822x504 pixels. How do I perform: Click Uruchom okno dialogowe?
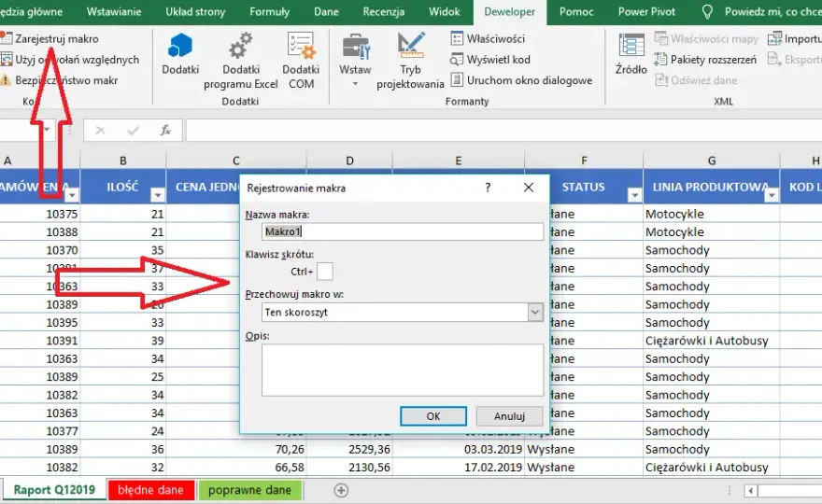point(521,80)
